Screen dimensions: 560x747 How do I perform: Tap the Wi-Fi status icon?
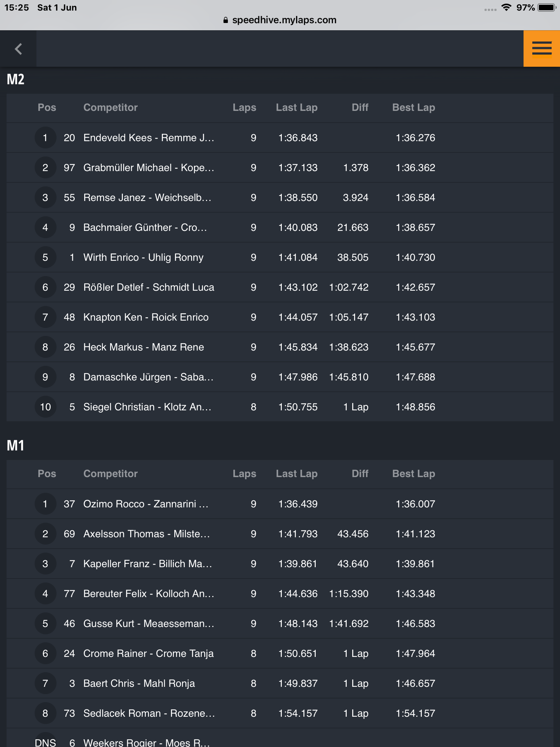(506, 7)
